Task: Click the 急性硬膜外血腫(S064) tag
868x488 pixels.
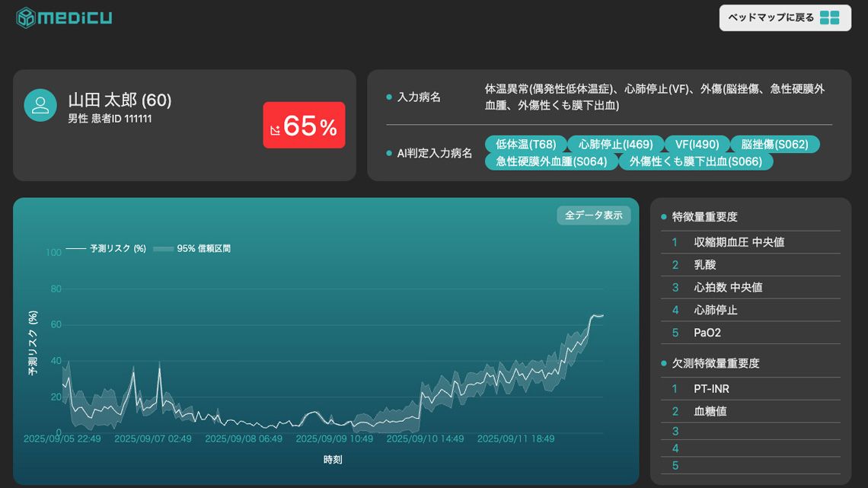Action: point(551,161)
